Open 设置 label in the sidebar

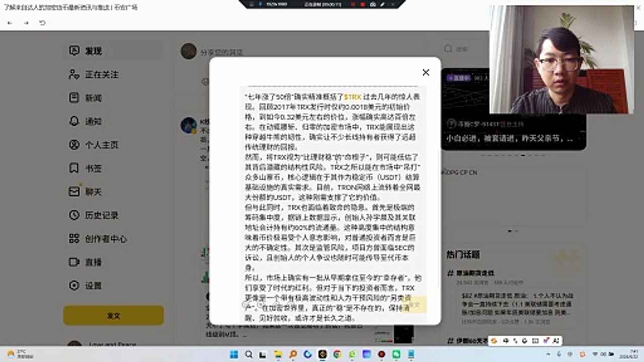point(94,286)
